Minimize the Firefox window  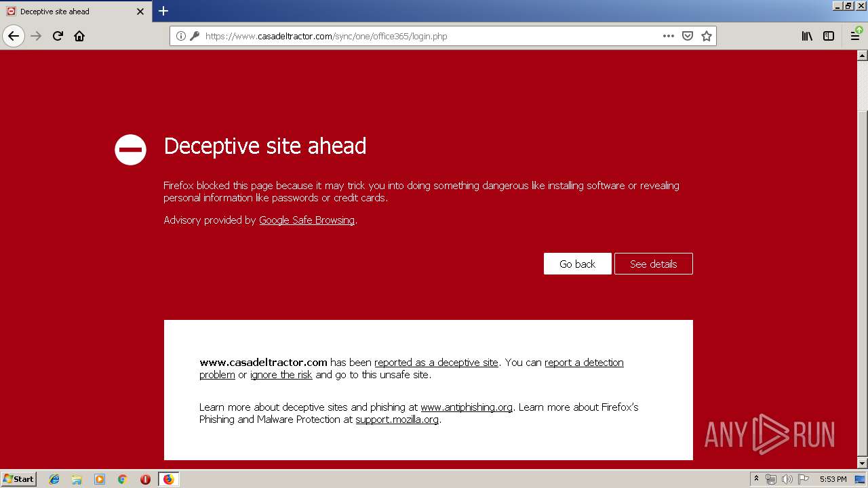click(838, 5)
